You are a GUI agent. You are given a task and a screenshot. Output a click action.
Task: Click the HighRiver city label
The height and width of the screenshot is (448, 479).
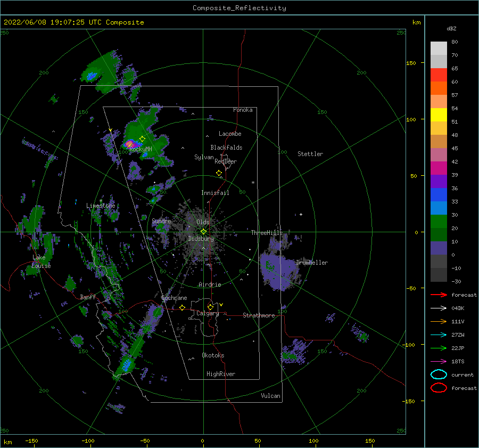tap(221, 374)
